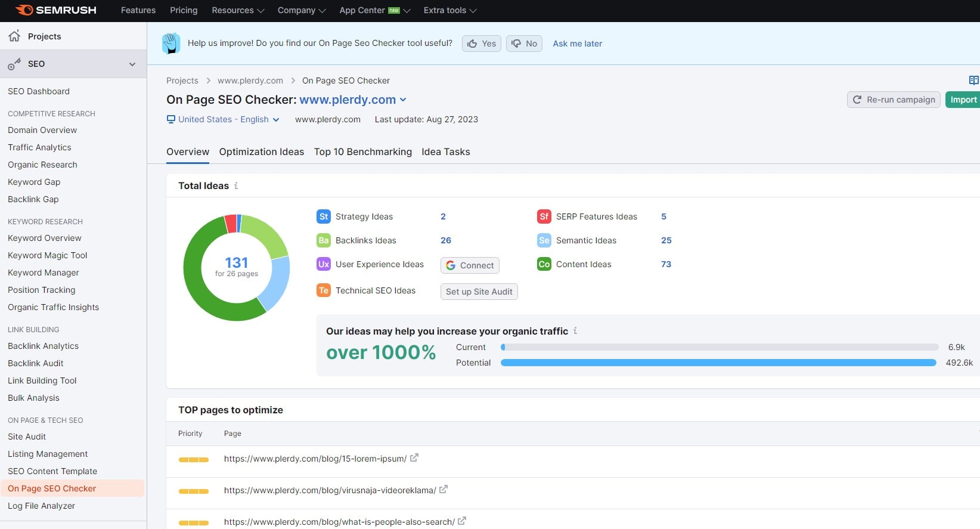Click the desktop device icon beside United States
The height and width of the screenshot is (529, 980).
click(171, 119)
